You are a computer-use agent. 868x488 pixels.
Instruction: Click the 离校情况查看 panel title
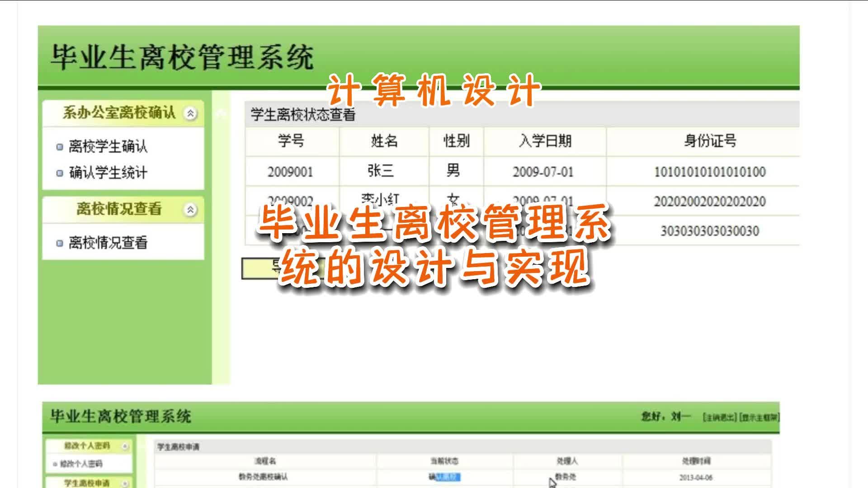click(x=119, y=209)
